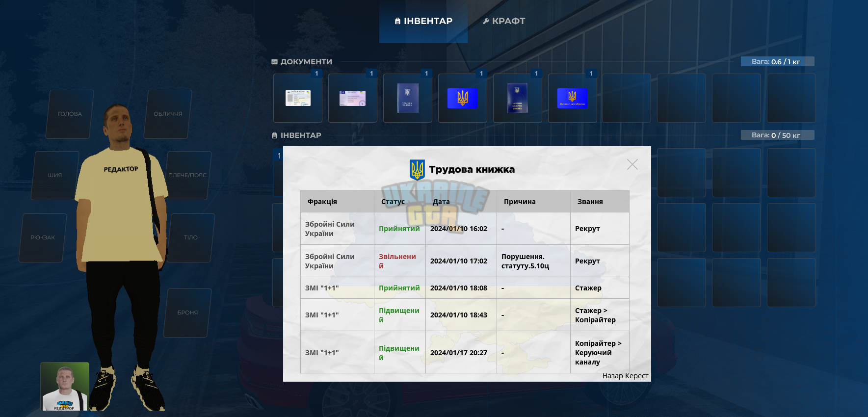868x417 pixels.
Task: Click Рекрут in the 17:02 row
Action: [x=587, y=261]
